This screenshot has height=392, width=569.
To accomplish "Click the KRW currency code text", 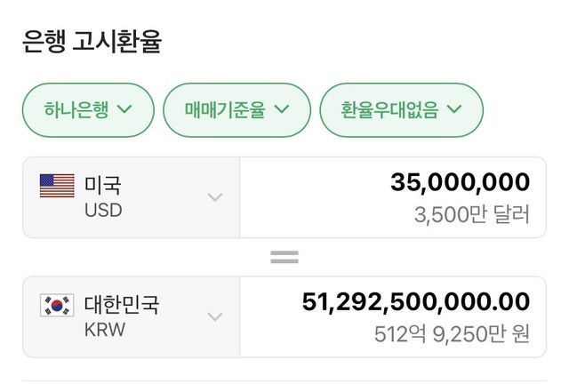I will coord(105,330).
